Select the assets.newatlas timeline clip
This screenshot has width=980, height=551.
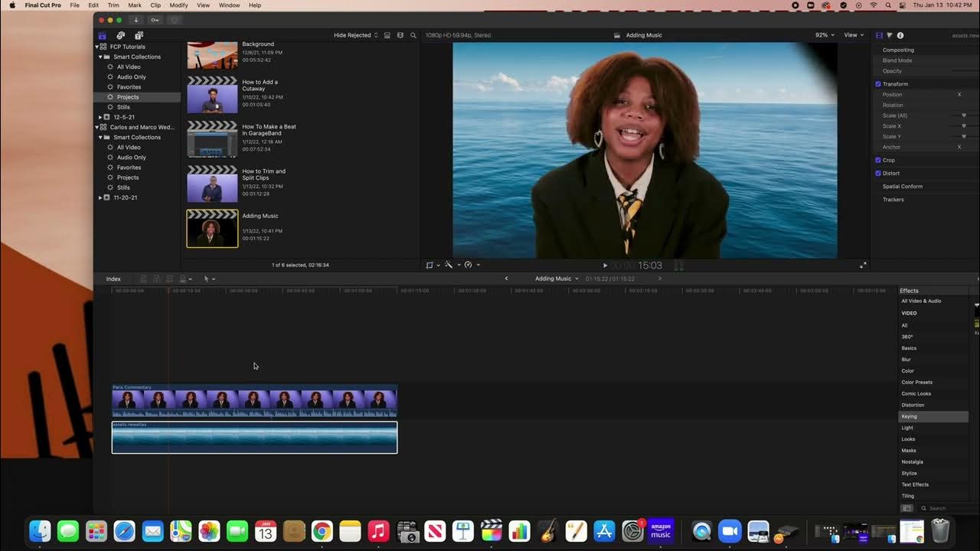[254, 437]
